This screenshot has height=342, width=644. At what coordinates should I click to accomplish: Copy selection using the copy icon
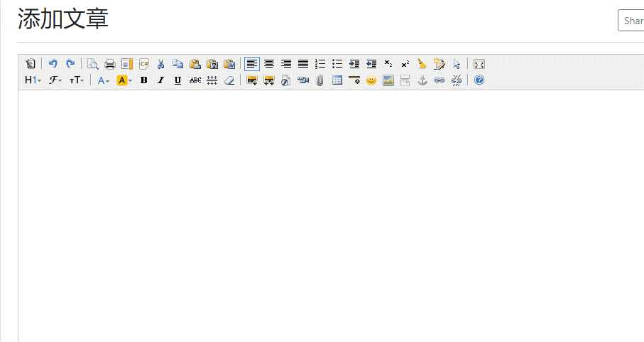178,64
